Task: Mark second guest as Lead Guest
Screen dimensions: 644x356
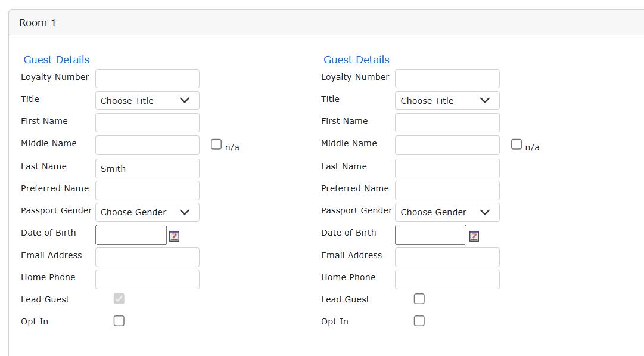Action: coord(419,299)
